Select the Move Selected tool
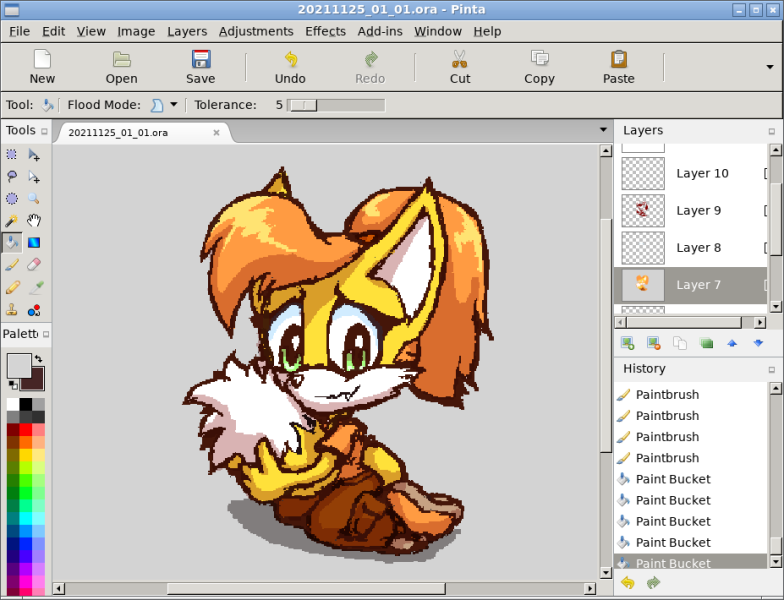 point(34,154)
